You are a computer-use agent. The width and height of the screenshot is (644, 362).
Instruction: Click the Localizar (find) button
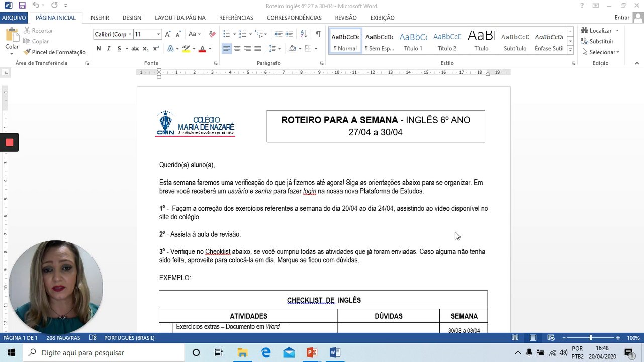596,30
